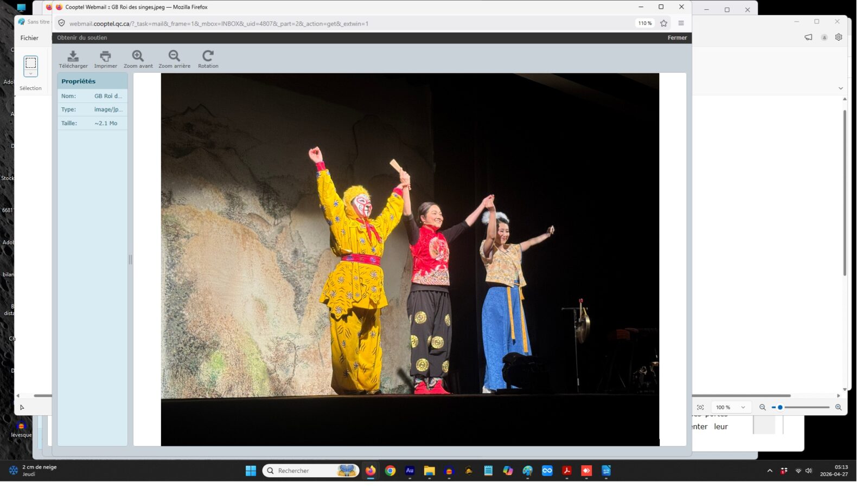The height and width of the screenshot is (488, 868).
Task: Expand the Sélection tool options arrow
Action: pyautogui.click(x=30, y=74)
